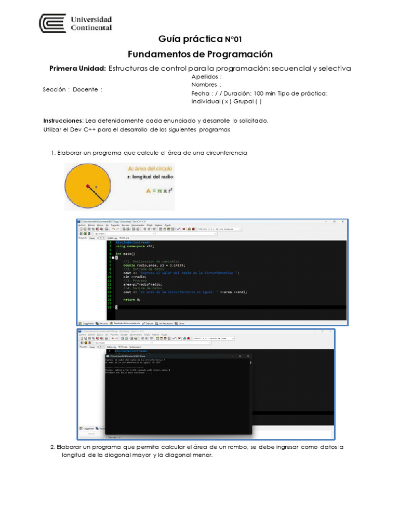Switch to the SUMA.cpp tab in the upper editor
Image resolution: width=399 pixels, height=532 pixels.
pos(112,238)
